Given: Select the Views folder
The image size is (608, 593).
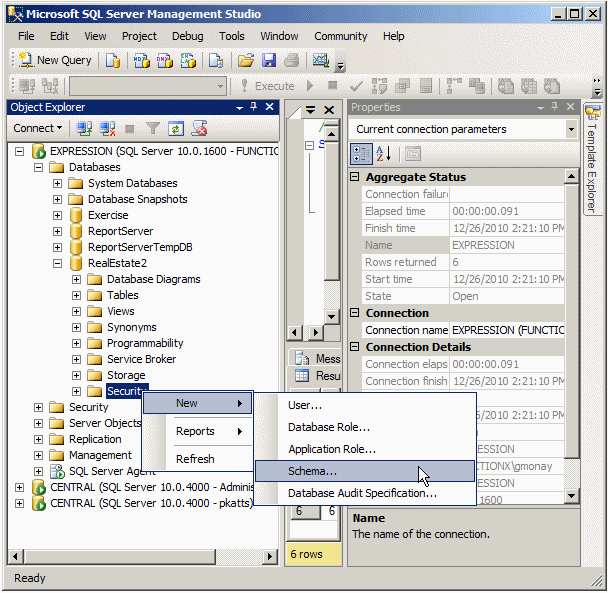Looking at the screenshot, I should (x=121, y=311).
